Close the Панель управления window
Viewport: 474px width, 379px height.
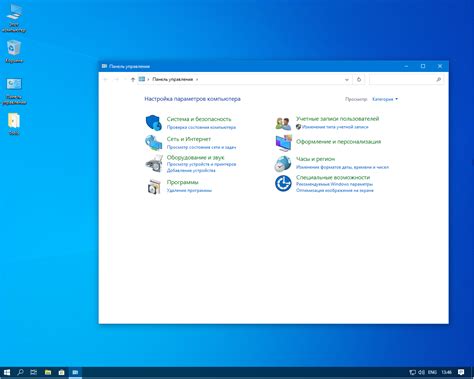tap(440, 66)
